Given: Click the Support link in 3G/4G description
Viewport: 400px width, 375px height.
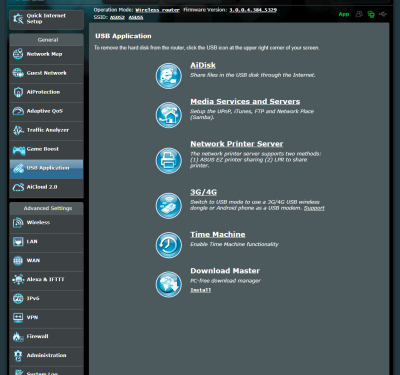Looking at the screenshot, I should click(314, 208).
